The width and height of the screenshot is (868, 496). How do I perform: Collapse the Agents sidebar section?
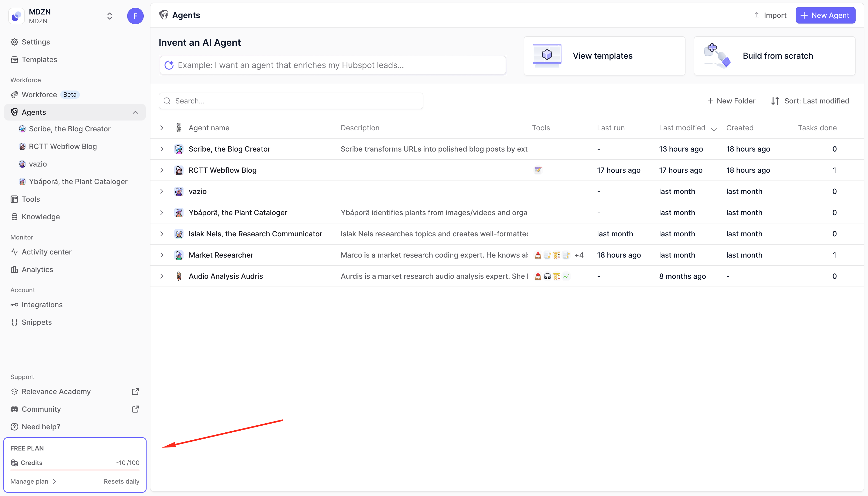(135, 112)
